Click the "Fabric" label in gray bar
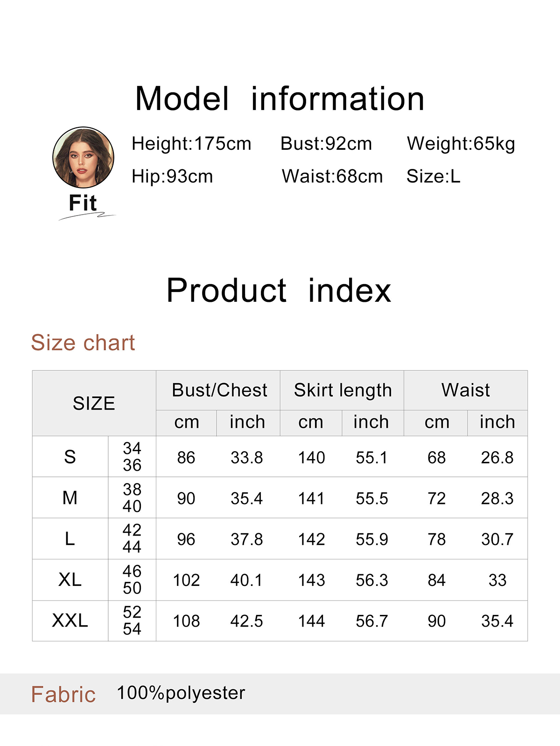Image resolution: width=560 pixels, height=746 pixels. tap(63, 694)
